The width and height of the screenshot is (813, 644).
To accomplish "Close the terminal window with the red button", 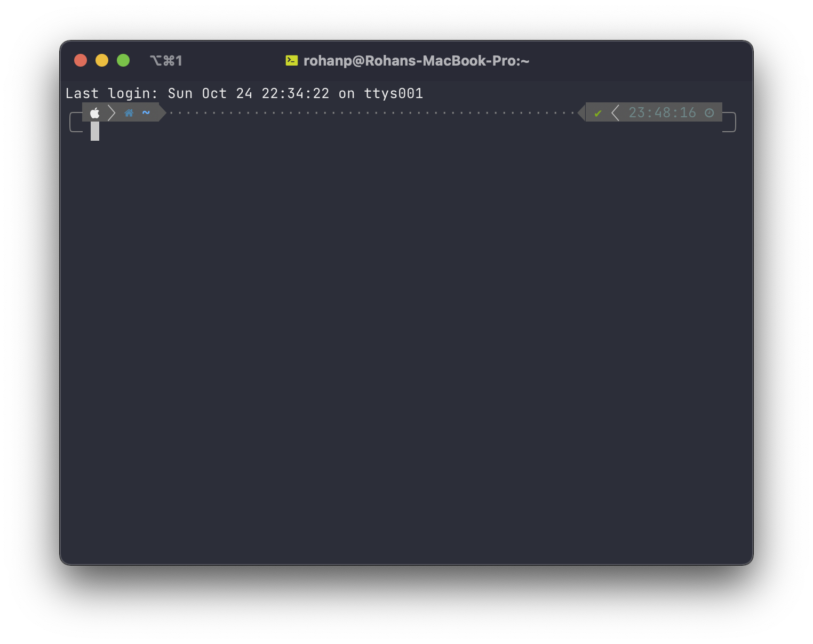I will tap(81, 60).
